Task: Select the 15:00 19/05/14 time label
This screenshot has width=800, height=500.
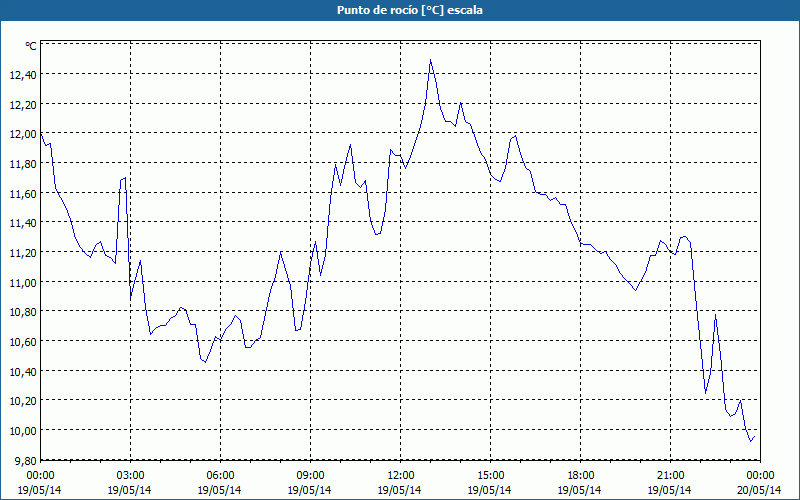Action: pos(490,483)
